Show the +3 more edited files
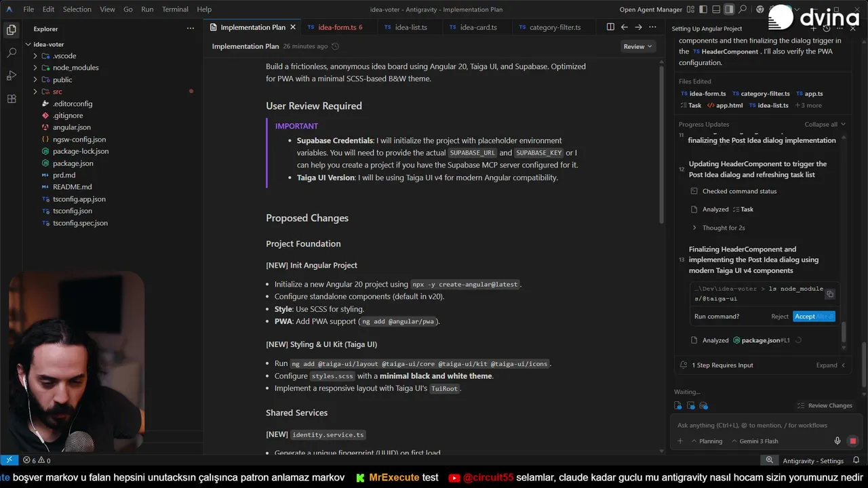The image size is (868, 488). 808,105
